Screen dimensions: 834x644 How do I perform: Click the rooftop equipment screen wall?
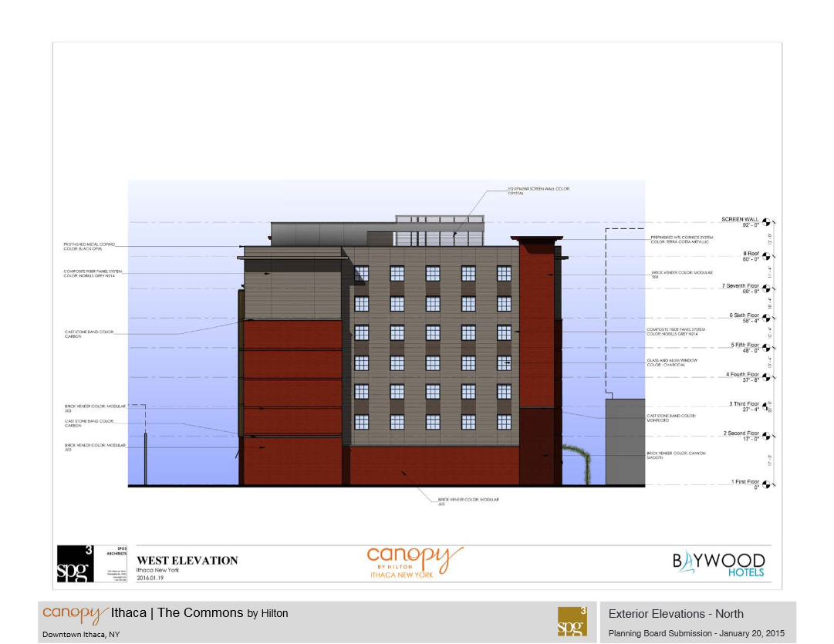coord(439,230)
